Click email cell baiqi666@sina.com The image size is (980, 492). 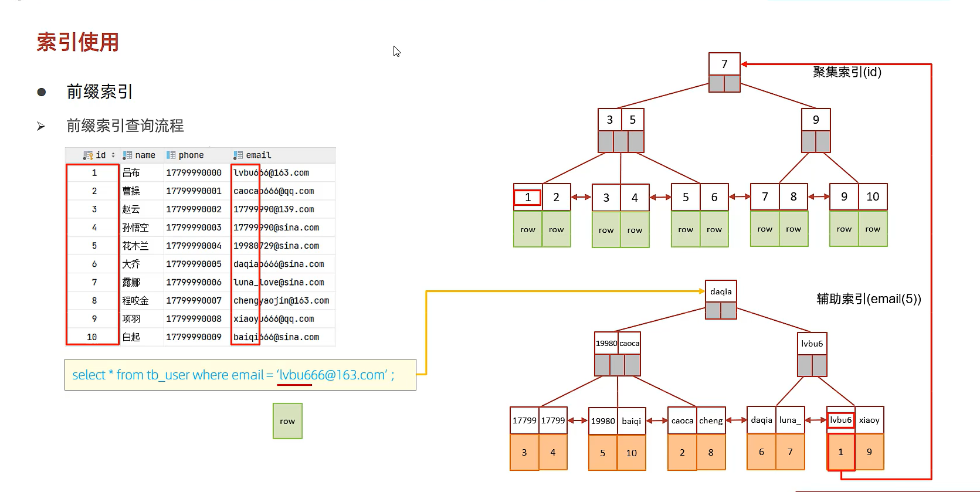(276, 337)
